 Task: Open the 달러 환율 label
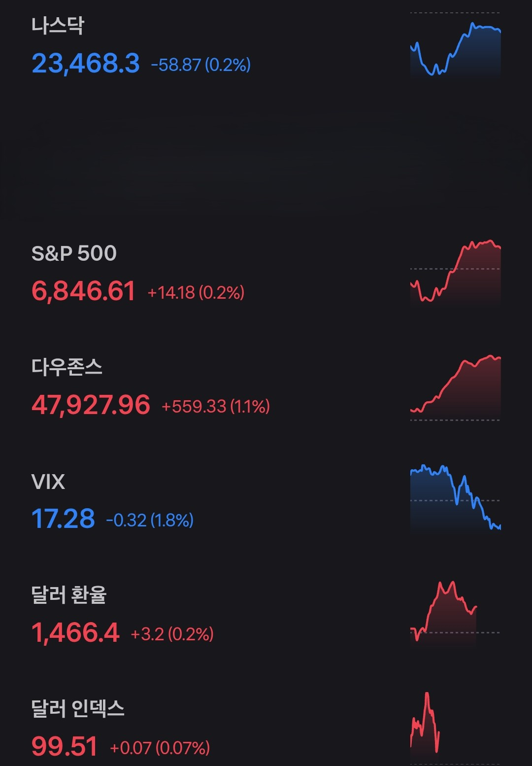click(69, 594)
